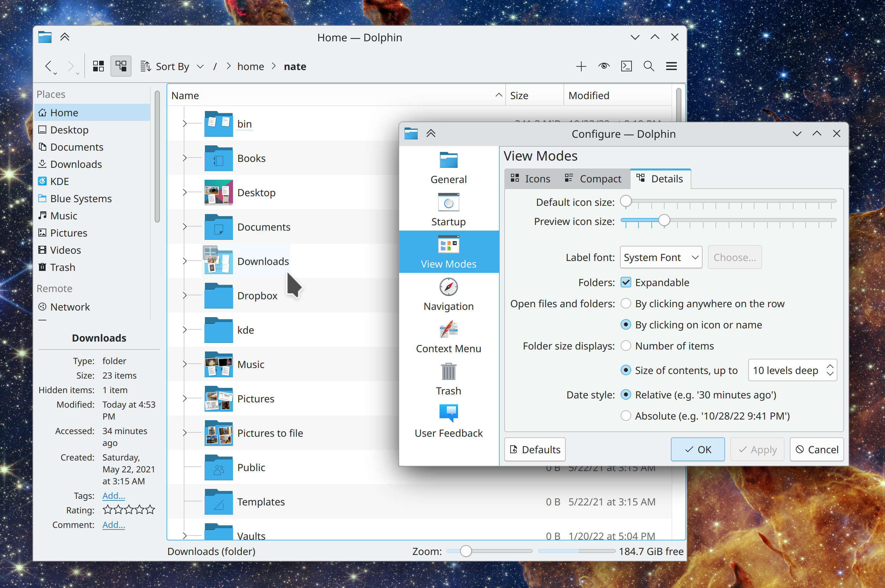Click the search magnifier icon
Viewport: 885px width, 588px height.
coord(649,66)
